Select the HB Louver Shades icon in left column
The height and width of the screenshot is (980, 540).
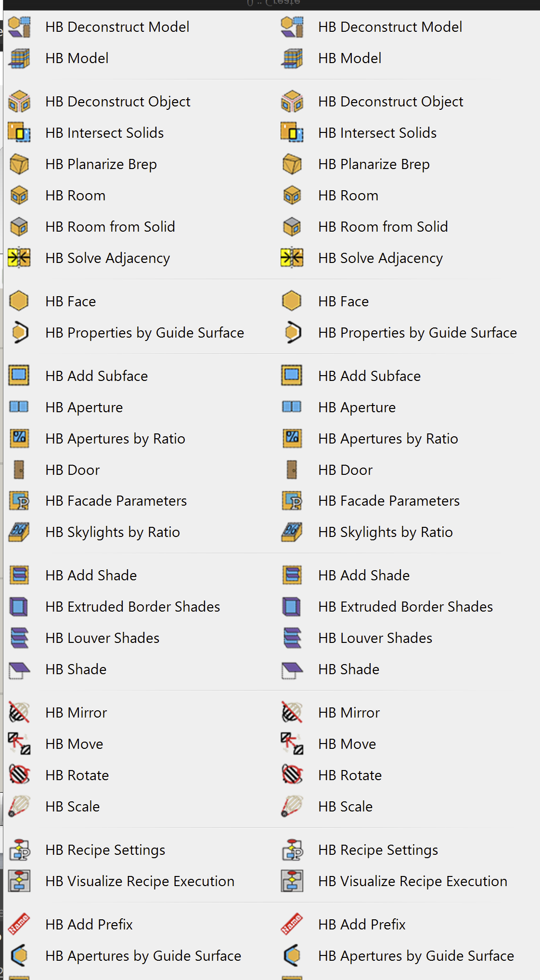coord(19,638)
